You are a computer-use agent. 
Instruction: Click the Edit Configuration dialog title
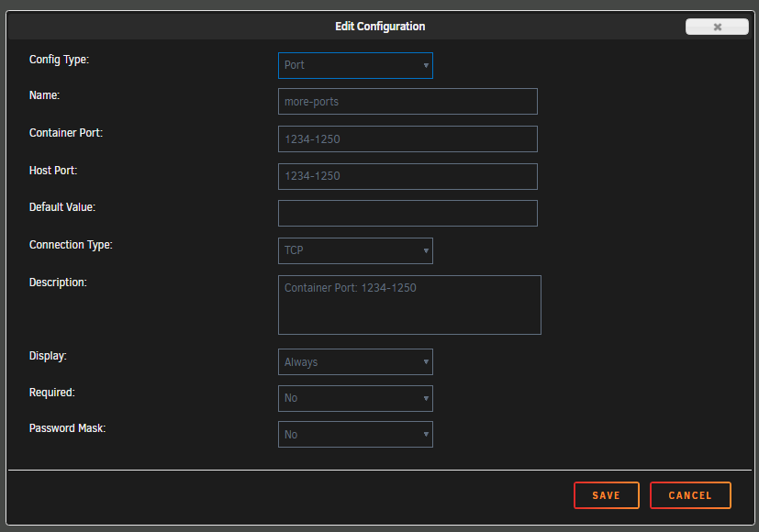pos(380,26)
